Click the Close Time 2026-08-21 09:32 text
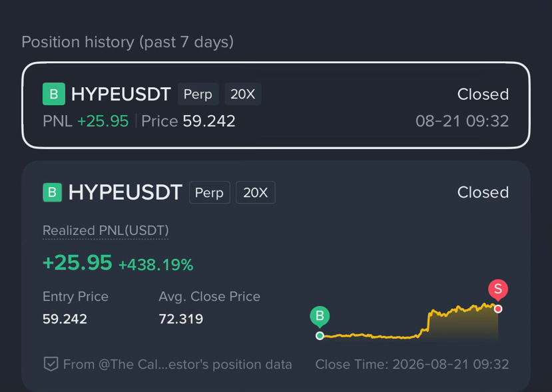 412,365
